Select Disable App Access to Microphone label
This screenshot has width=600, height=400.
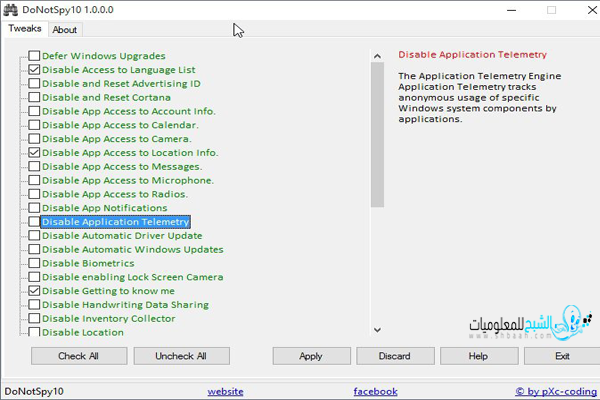click(x=128, y=180)
